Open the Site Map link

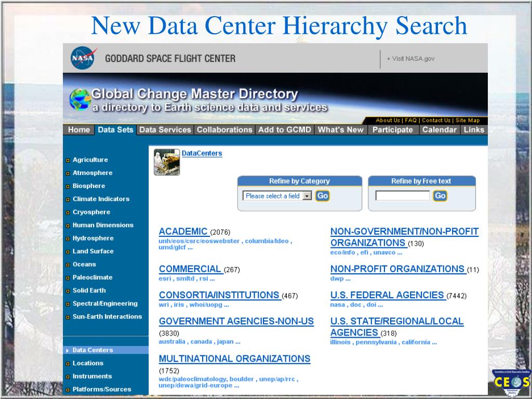[x=468, y=121]
